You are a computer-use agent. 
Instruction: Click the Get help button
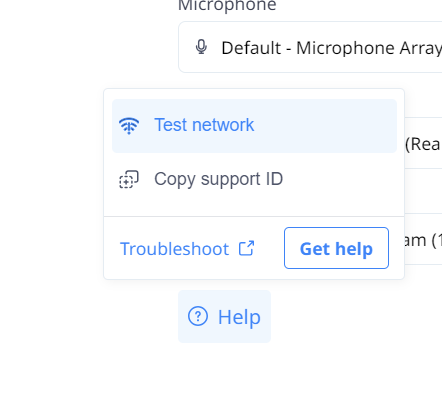(x=336, y=248)
